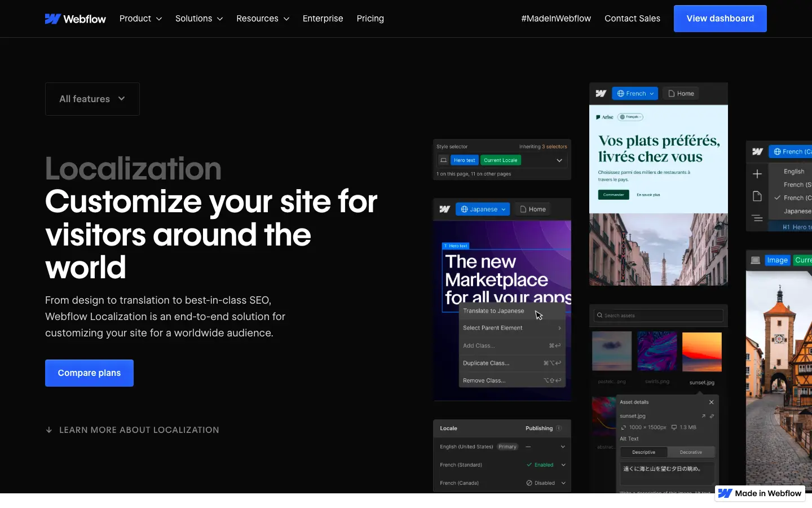This screenshot has height=508, width=812.
Task: Click the element icon in style selector
Action: tap(444, 160)
